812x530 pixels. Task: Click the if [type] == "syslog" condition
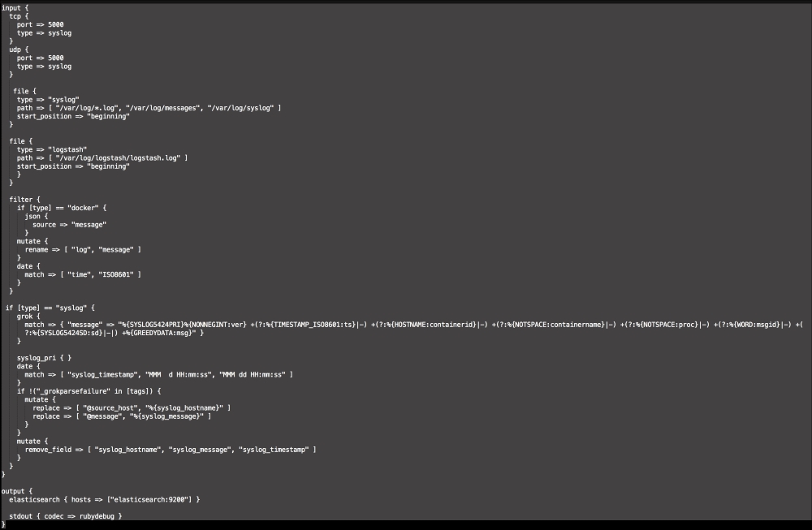(x=51, y=308)
